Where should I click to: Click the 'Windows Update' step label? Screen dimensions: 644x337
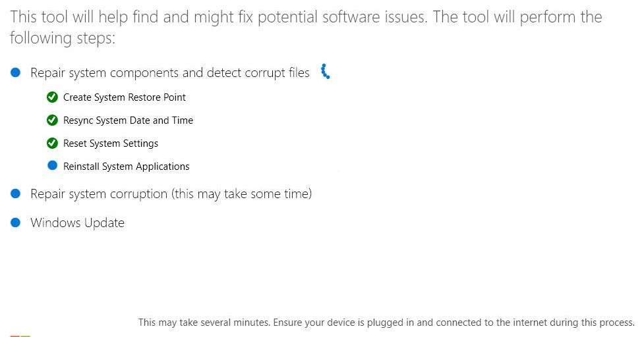pos(77,222)
